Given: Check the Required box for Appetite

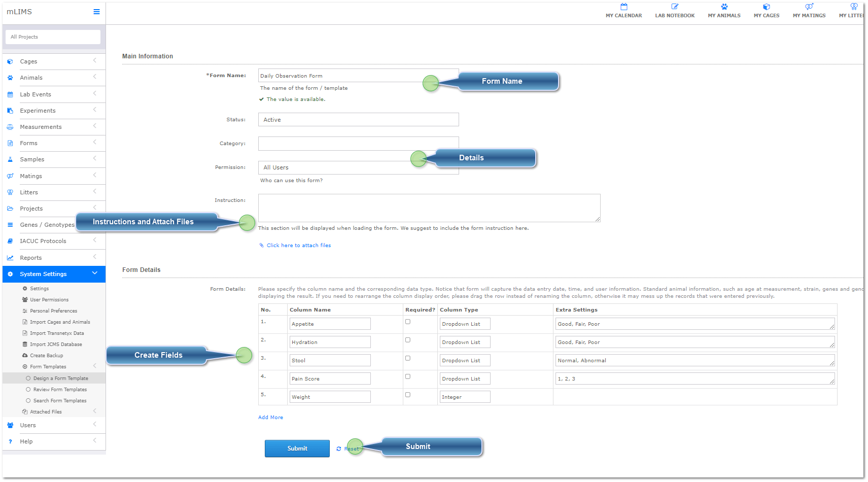Looking at the screenshot, I should click(408, 321).
